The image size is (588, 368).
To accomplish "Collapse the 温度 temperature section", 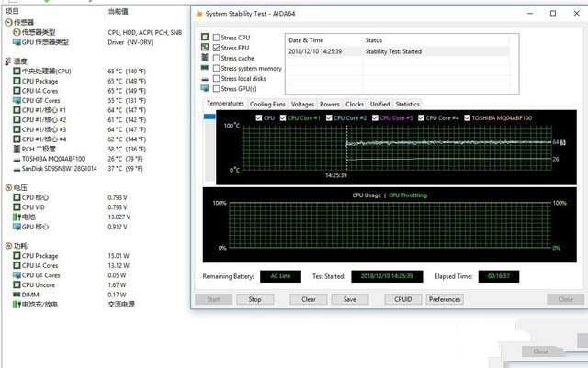I will (x=9, y=61).
